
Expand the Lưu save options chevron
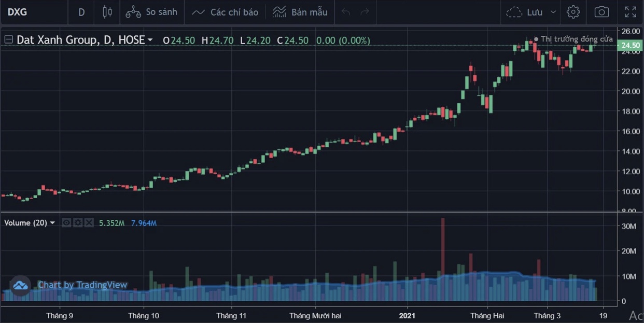(x=553, y=12)
